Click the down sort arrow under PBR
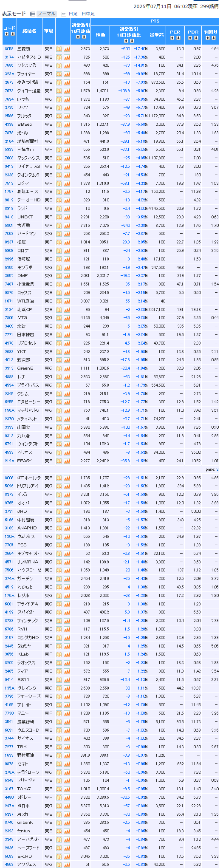The image size is (223, 868). coord(196,38)
